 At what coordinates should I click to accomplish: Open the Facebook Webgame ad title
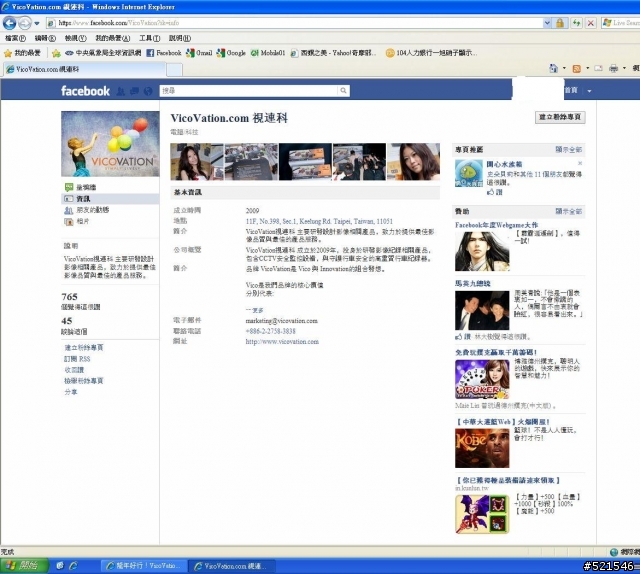tap(496, 225)
